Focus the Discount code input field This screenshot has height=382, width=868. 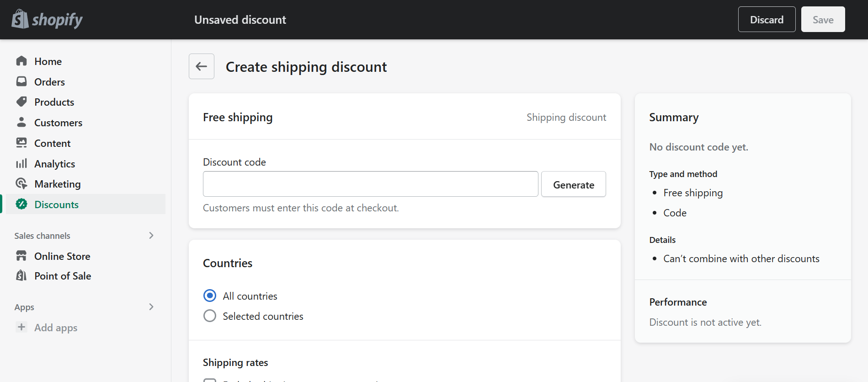[x=371, y=184]
